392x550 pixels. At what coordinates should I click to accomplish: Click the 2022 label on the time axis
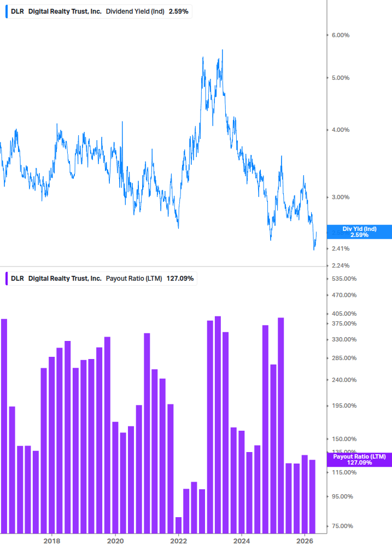click(x=179, y=541)
